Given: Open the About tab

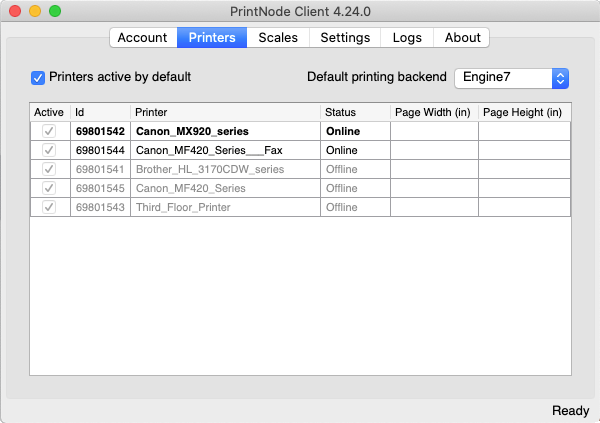Looking at the screenshot, I should click(462, 38).
